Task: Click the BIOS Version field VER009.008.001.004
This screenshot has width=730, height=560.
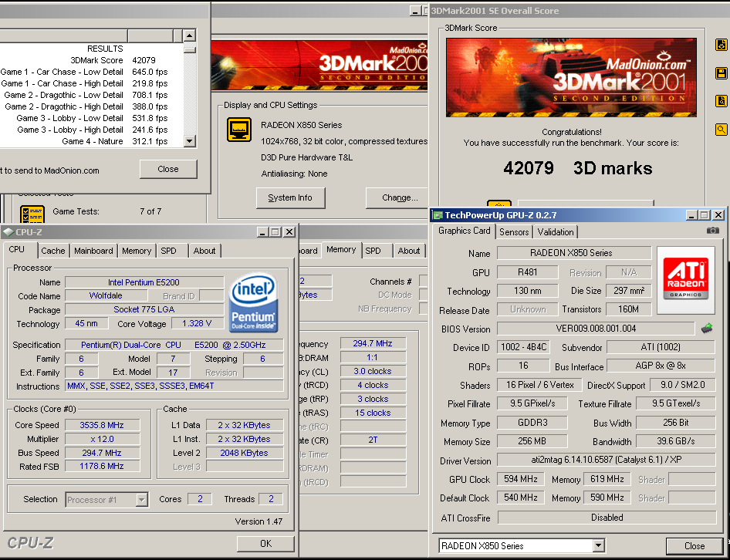Action: 596,328
